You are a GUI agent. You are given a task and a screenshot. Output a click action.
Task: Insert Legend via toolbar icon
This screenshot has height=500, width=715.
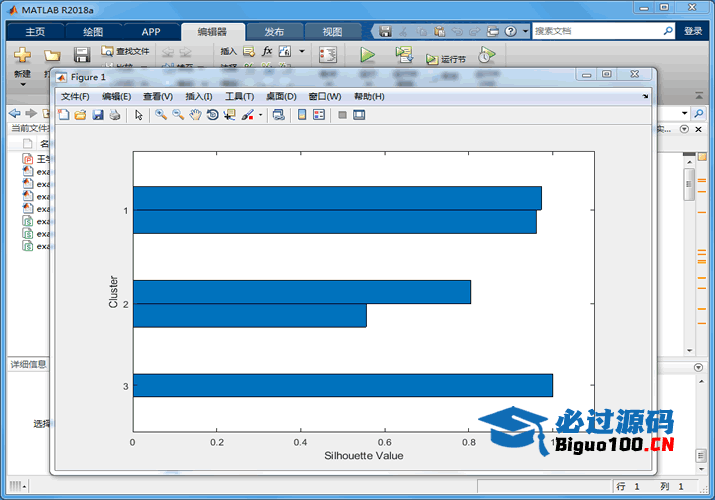click(x=319, y=115)
